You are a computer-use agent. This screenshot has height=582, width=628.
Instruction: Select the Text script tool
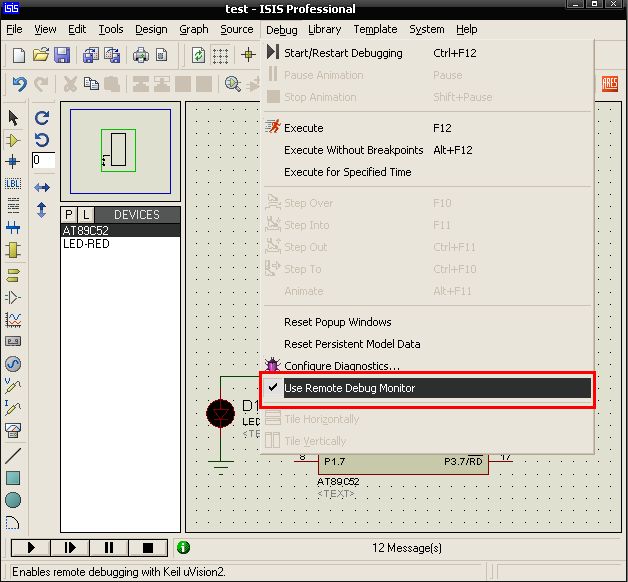click(x=13, y=206)
